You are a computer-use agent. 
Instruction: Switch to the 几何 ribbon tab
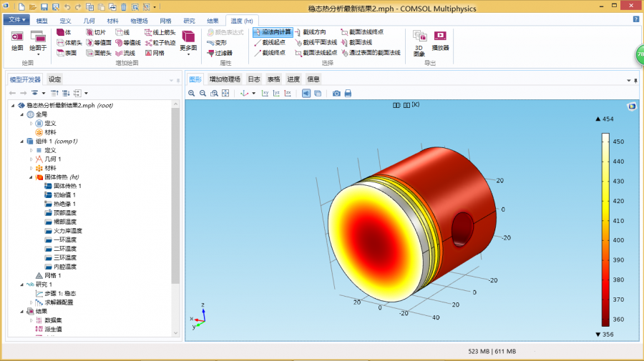point(89,21)
